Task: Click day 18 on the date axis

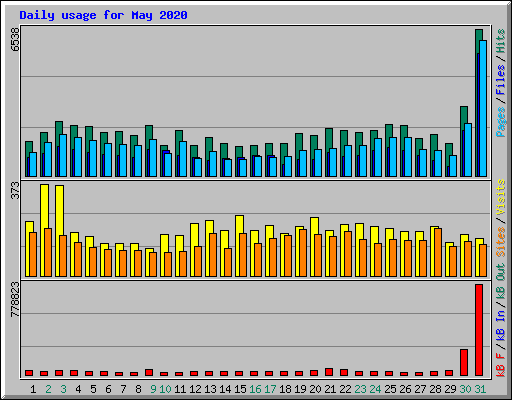Action: [285, 389]
